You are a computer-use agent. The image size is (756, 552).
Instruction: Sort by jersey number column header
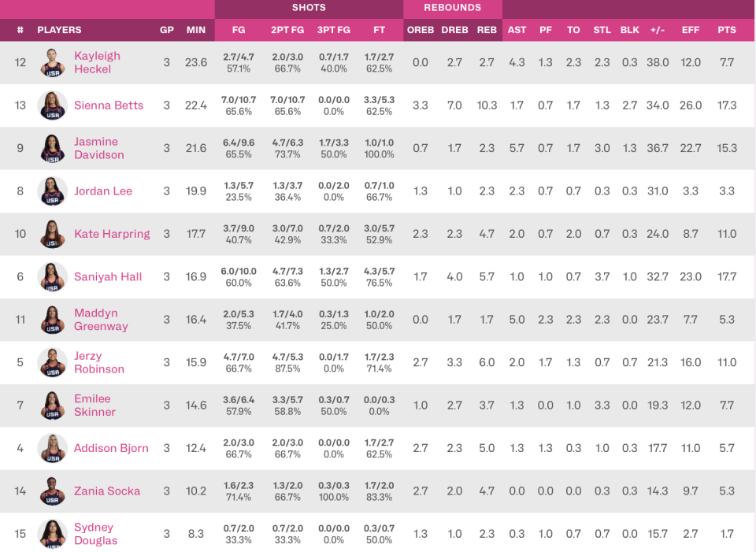pos(20,30)
